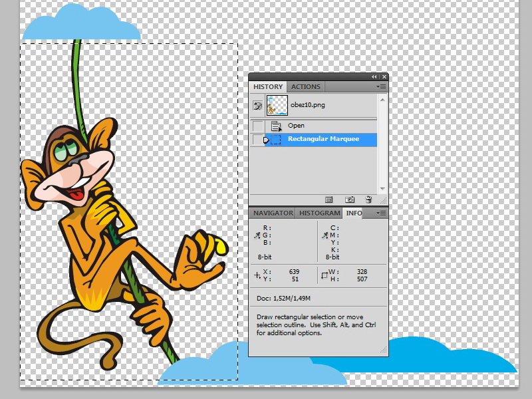Click the Doc: 1,52M/1,49M text
Image resolution: width=532 pixels, height=399 pixels.
click(x=284, y=299)
